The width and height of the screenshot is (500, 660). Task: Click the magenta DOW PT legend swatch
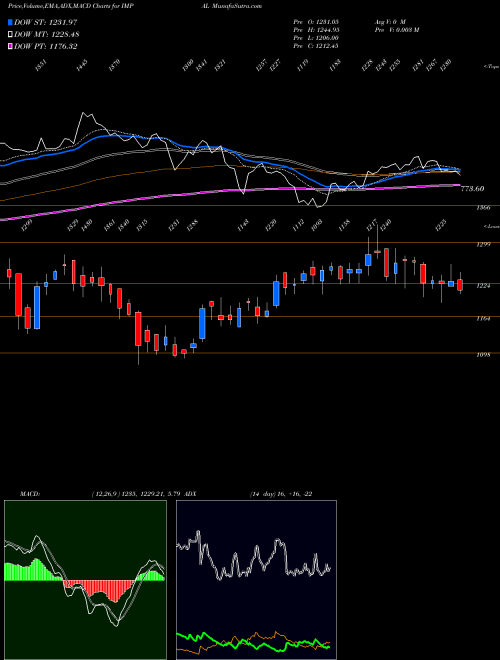point(10,46)
